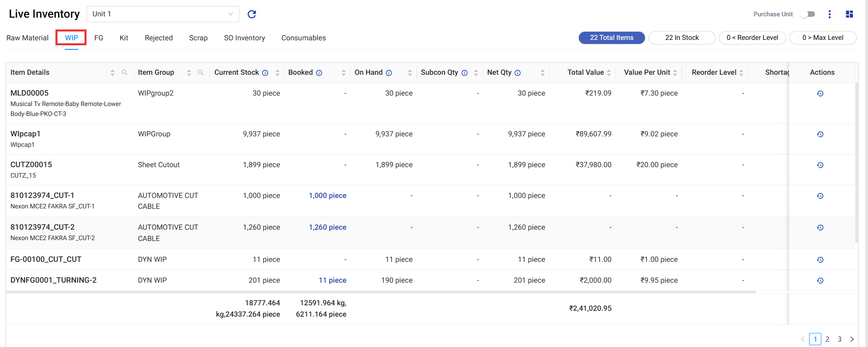Image resolution: width=868 pixels, height=347 pixels.
Task: Click the booked 1,000 piece link
Action: pos(327,196)
